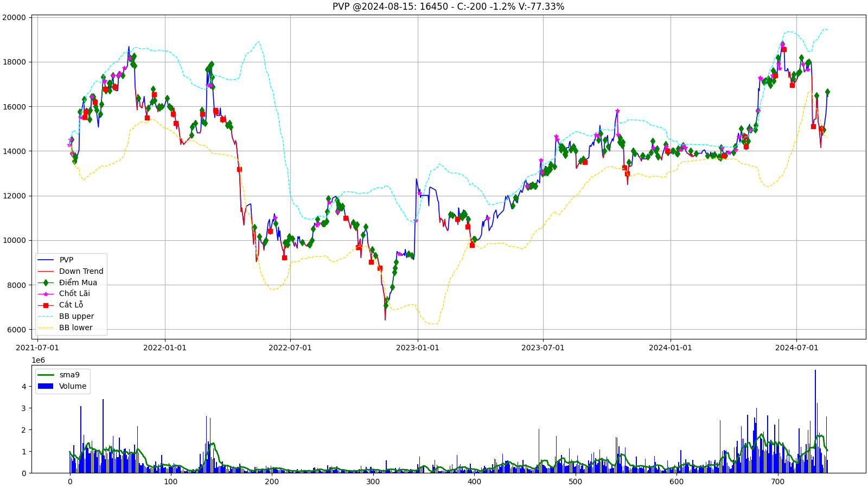Click the Cắt Lỗ legend label
Screen dimensions: 868x488
[x=71, y=305]
